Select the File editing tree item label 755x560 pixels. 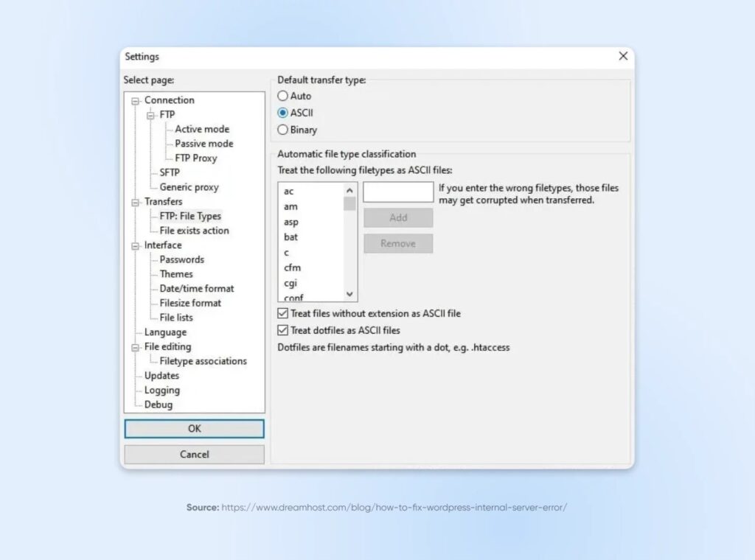tap(167, 346)
